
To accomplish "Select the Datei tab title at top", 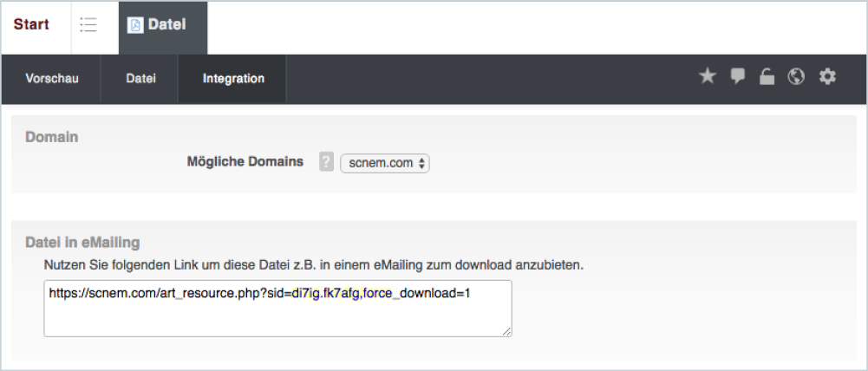I will tap(166, 25).
